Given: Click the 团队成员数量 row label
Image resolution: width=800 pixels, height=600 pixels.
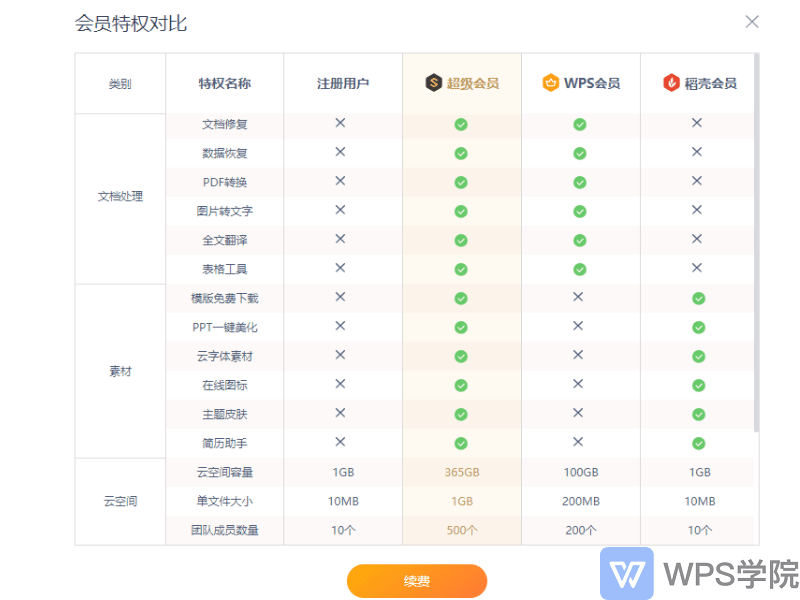Looking at the screenshot, I should (x=224, y=531).
